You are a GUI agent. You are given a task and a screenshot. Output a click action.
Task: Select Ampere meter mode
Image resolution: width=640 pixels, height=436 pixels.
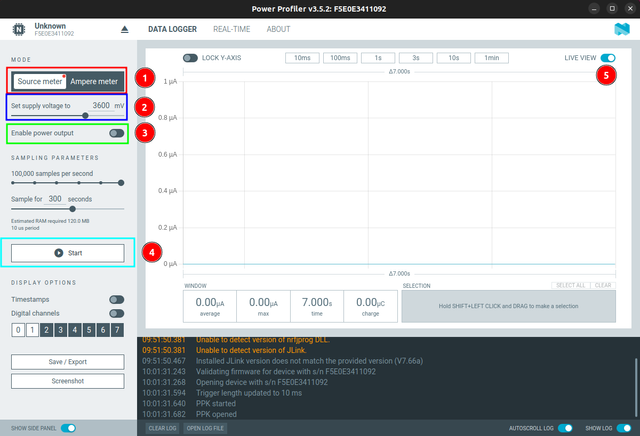tap(93, 80)
